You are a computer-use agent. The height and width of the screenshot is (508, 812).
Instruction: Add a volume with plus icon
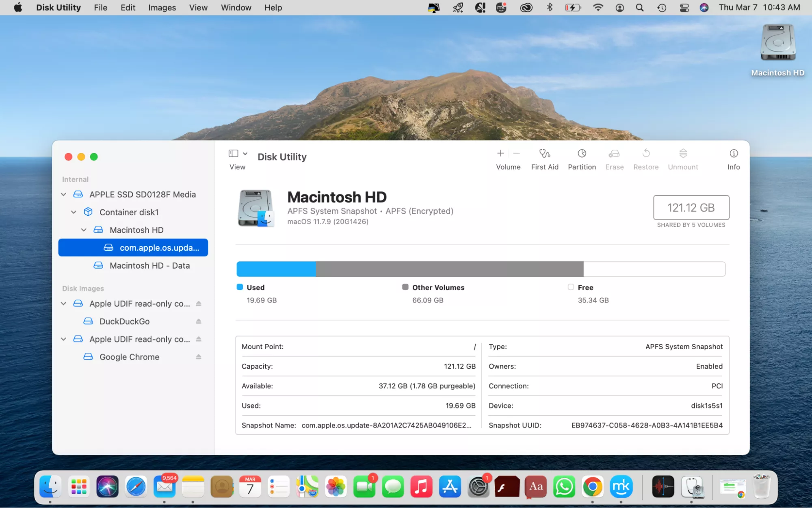500,154
